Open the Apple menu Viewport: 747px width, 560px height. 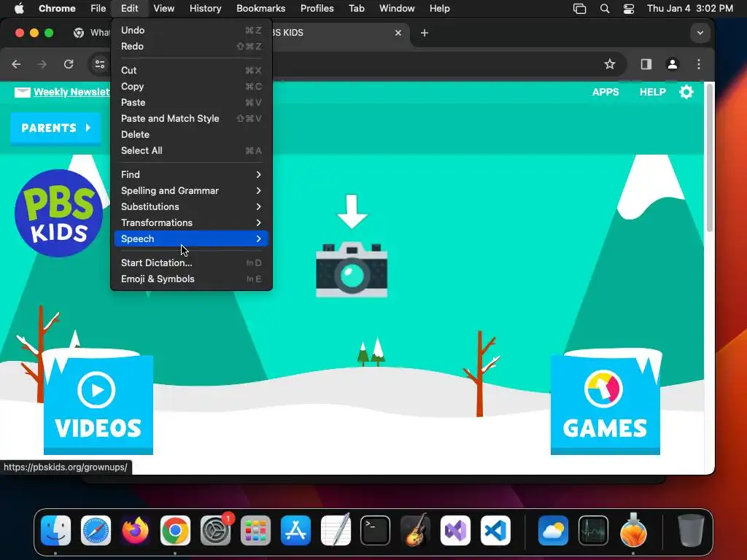tap(19, 9)
